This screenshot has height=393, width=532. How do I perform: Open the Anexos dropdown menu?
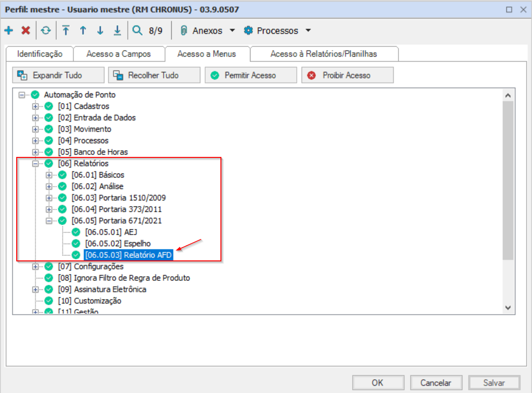208,31
